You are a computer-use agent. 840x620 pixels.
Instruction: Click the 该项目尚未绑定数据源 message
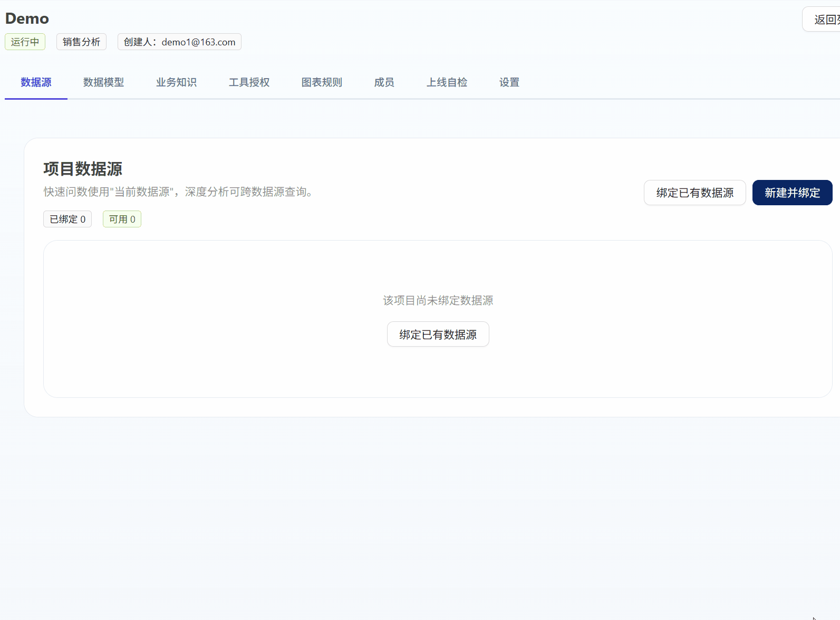(x=438, y=300)
